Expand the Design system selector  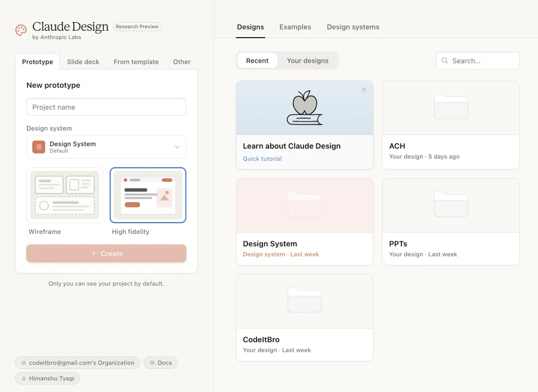106,147
